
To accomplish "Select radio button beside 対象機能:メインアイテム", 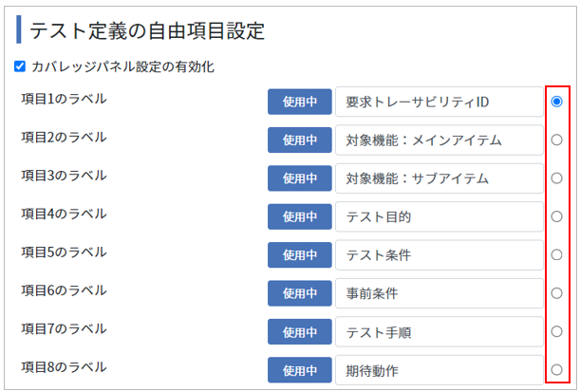I will pos(556,140).
